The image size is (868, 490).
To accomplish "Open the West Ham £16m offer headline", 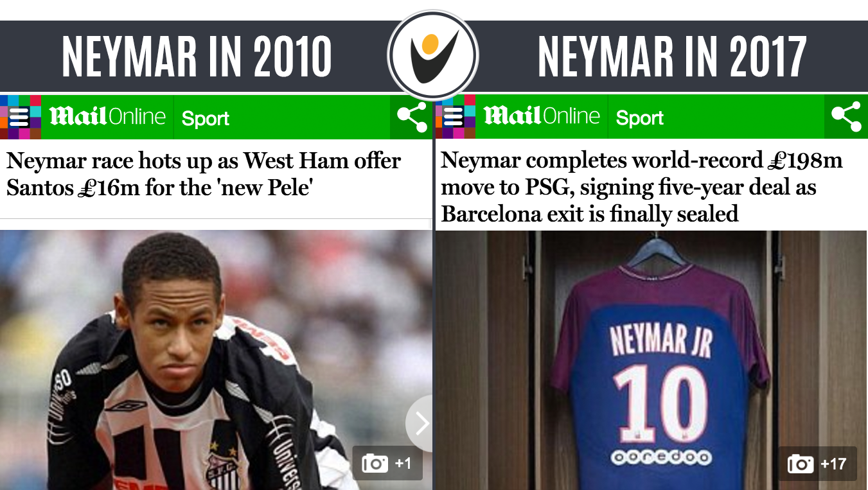I will click(x=204, y=174).
